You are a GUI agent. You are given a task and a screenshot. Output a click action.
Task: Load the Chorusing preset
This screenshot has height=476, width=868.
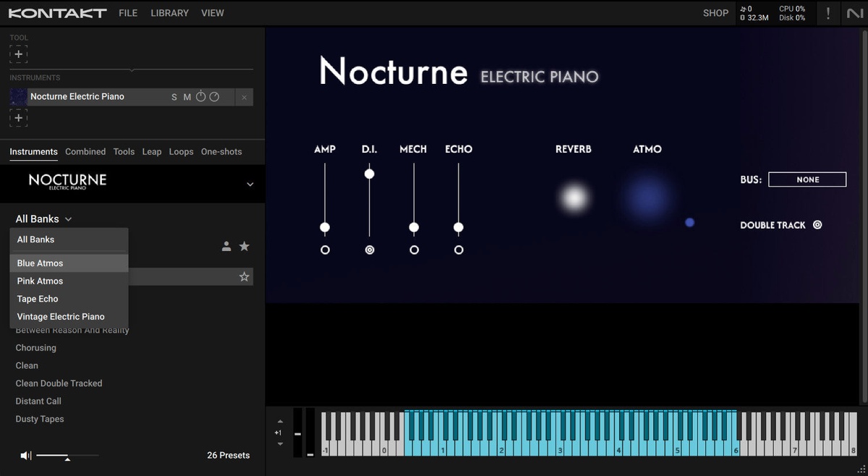[x=36, y=348]
